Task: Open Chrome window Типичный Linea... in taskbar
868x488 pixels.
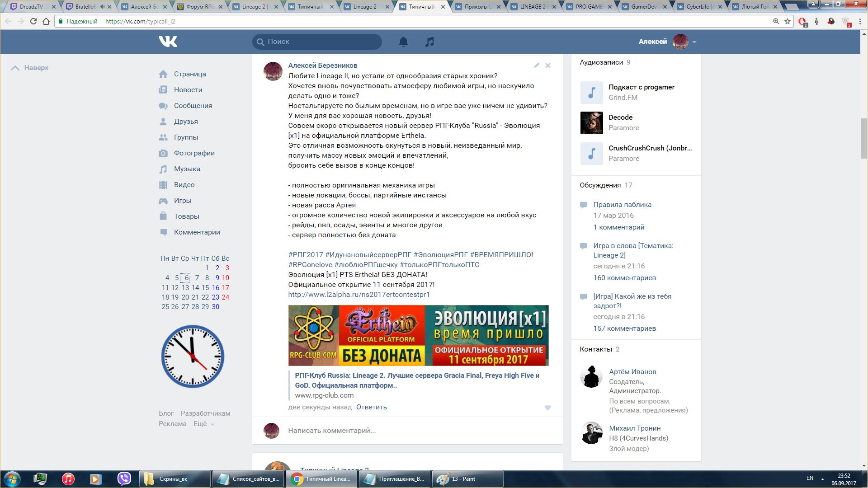Action: coord(321,479)
